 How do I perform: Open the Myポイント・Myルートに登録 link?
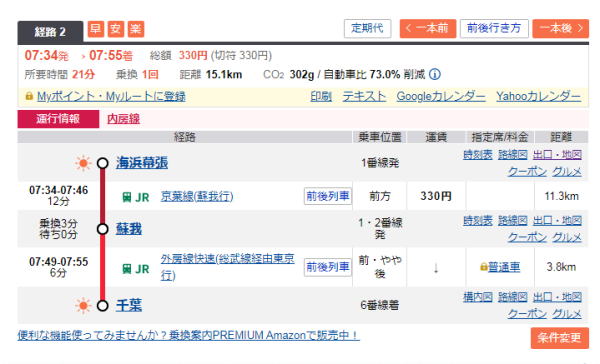pos(111,96)
